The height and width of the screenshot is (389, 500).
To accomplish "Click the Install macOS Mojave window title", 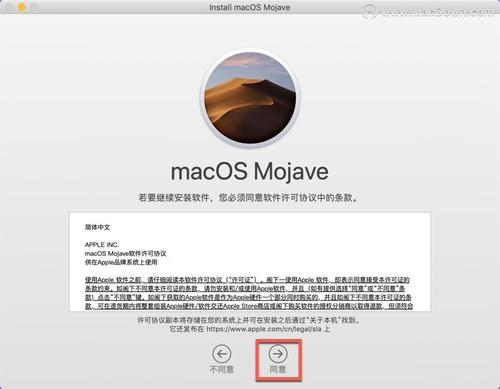I will [250, 7].
